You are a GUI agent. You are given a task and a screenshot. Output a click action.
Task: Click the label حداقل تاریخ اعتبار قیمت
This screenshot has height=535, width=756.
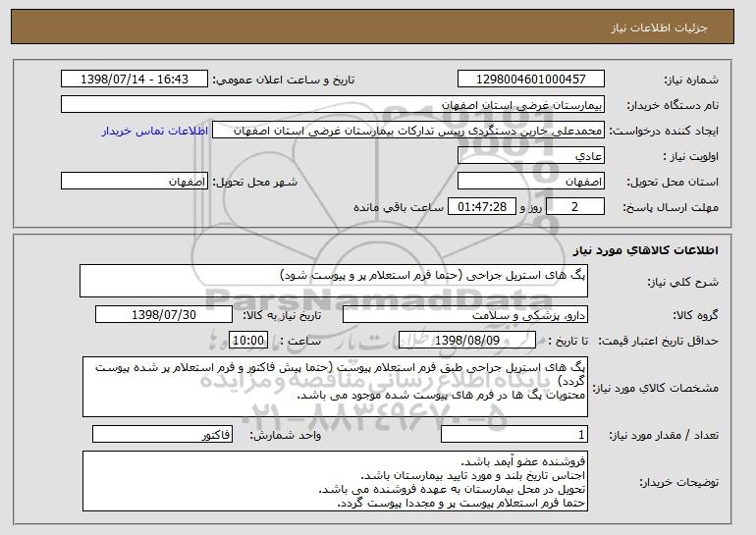click(x=658, y=341)
